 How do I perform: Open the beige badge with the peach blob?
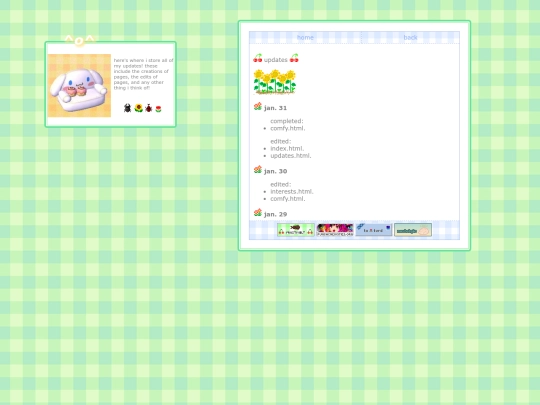coord(413,230)
